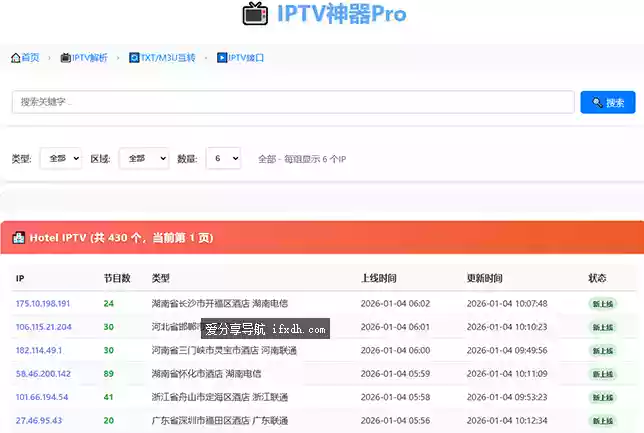This screenshot has width=644, height=433.
Task: Focus the 搜索关键字 search field
Action: 293,102
